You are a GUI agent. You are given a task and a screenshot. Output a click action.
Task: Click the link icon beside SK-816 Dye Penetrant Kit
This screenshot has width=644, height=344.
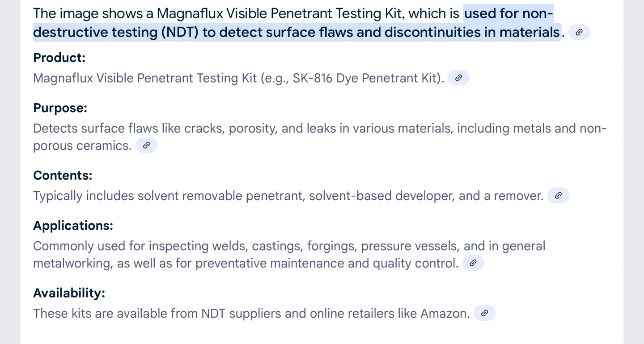click(458, 78)
